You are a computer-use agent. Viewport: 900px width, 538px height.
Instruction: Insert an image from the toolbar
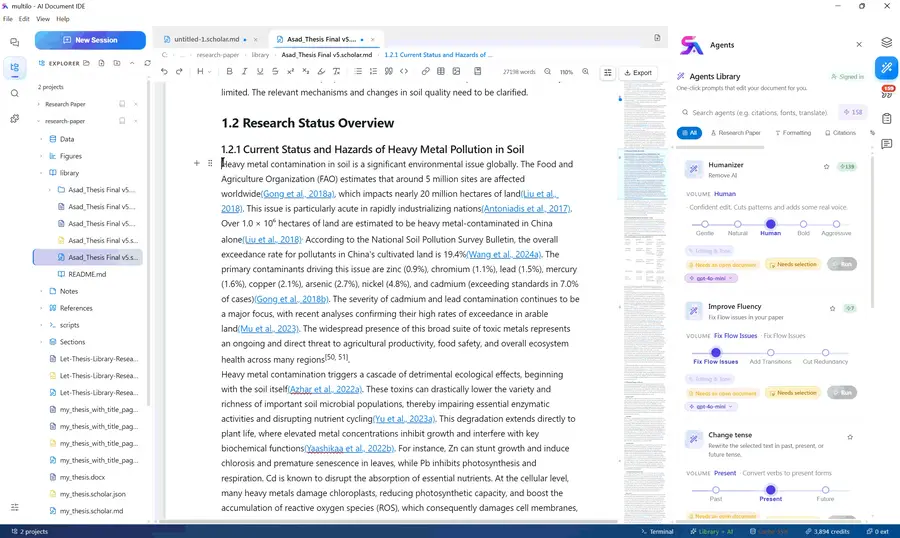[456, 72]
